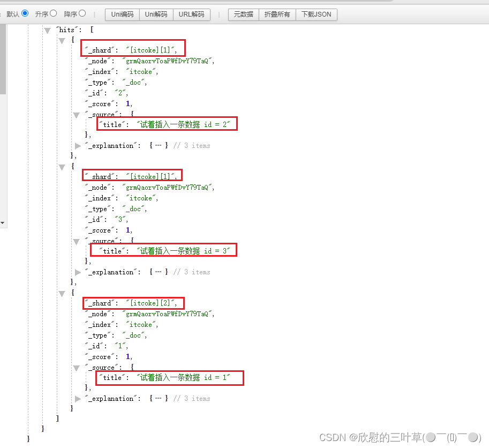This screenshot has width=489, height=448.
Task: Click the _index value "itcoke" in the id 2 hit
Action: pos(141,72)
